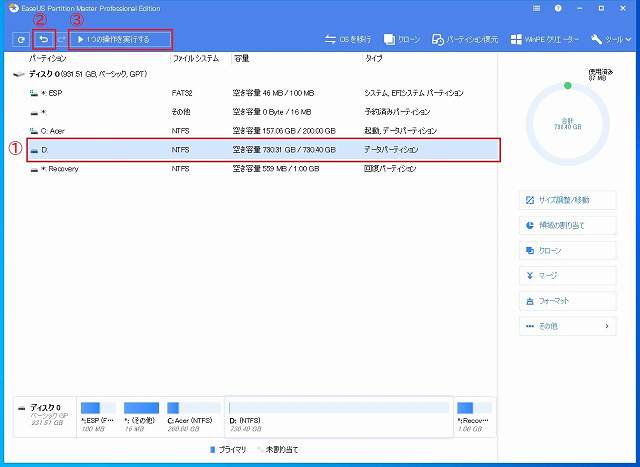This screenshot has height=467, width=640.
Task: Select C: Acer block in disk map
Action: click(x=193, y=417)
